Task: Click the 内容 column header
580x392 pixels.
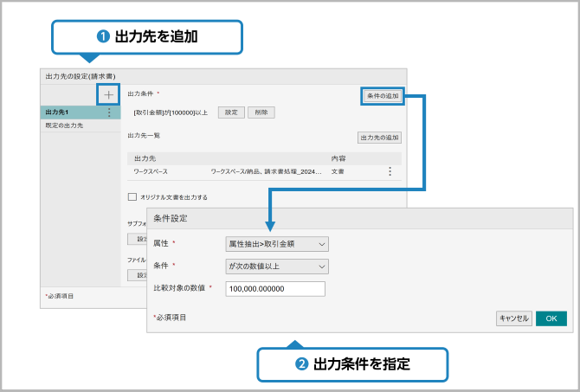Action: click(x=338, y=158)
